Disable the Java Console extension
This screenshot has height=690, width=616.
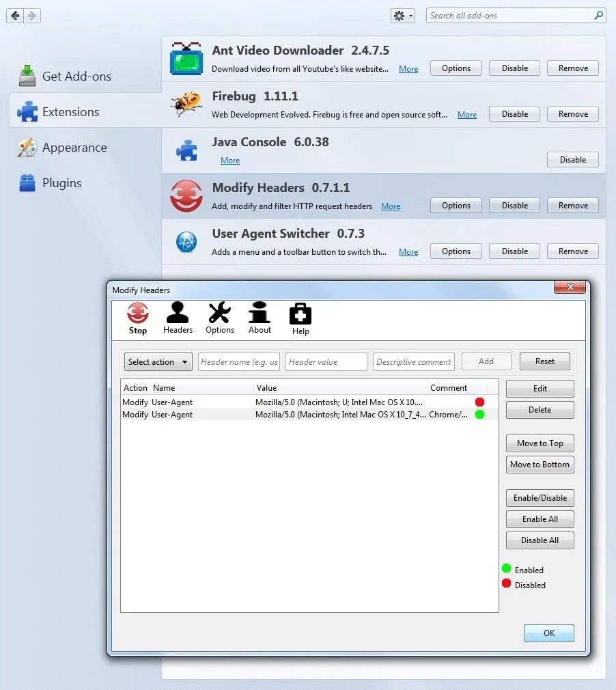click(x=573, y=160)
